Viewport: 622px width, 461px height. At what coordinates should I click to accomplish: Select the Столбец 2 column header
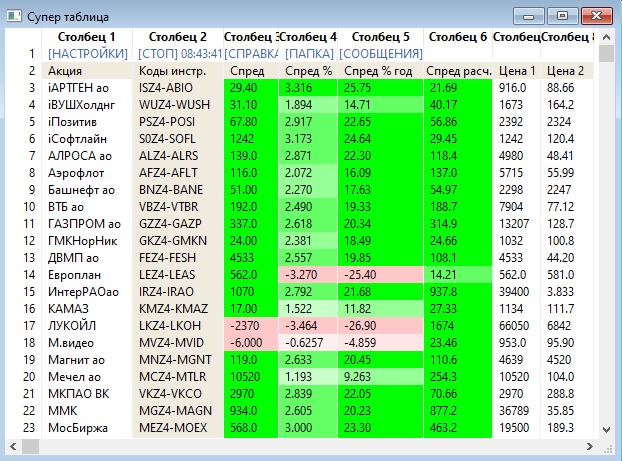tap(178, 36)
